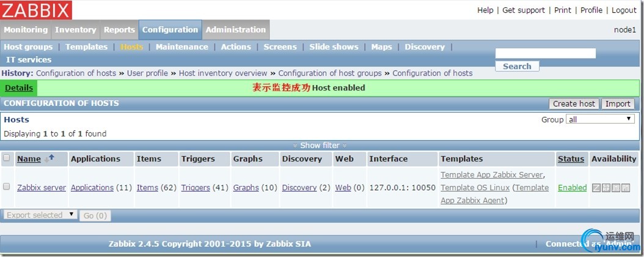Image resolution: width=644 pixels, height=257 pixels.
Task: Open the Monitoring tab
Action: (x=26, y=29)
